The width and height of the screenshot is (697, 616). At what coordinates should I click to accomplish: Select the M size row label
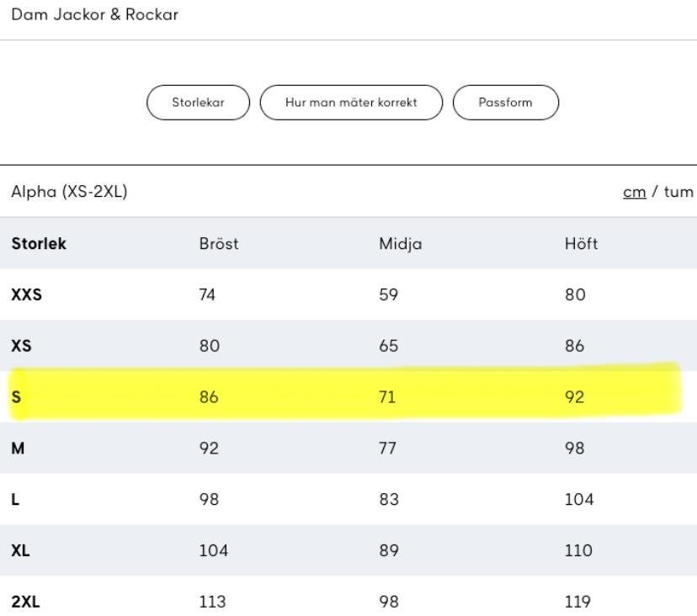coord(18,449)
